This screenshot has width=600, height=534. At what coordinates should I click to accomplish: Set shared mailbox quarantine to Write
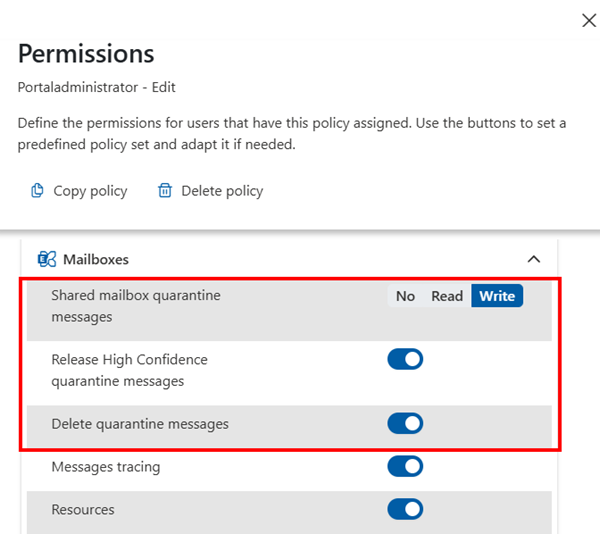pos(497,296)
